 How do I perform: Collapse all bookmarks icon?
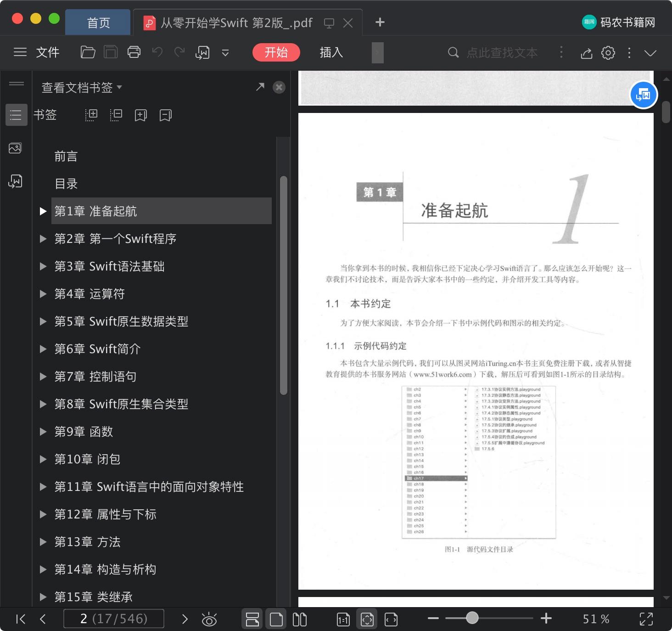(x=116, y=115)
